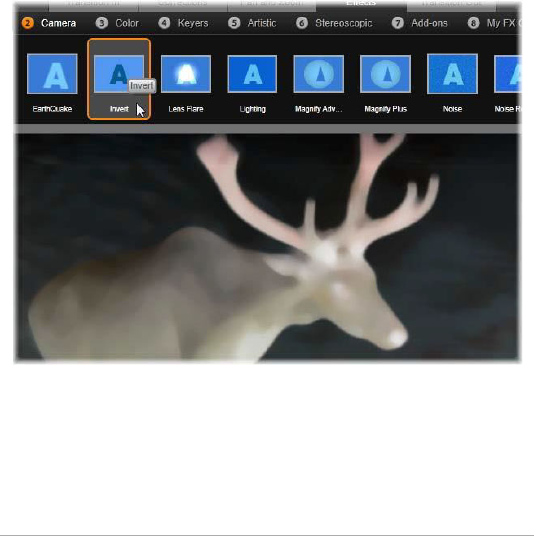Open the Stereoscopic effects category
The height and width of the screenshot is (536, 534).
coord(334,23)
